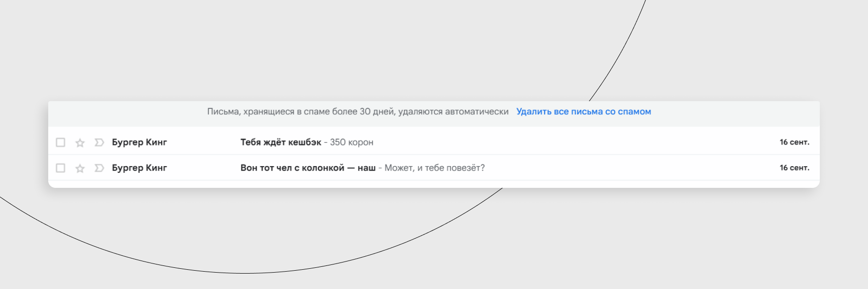Click the spam auto-deletion notice text
The width and height of the screenshot is (868, 289).
[358, 112]
